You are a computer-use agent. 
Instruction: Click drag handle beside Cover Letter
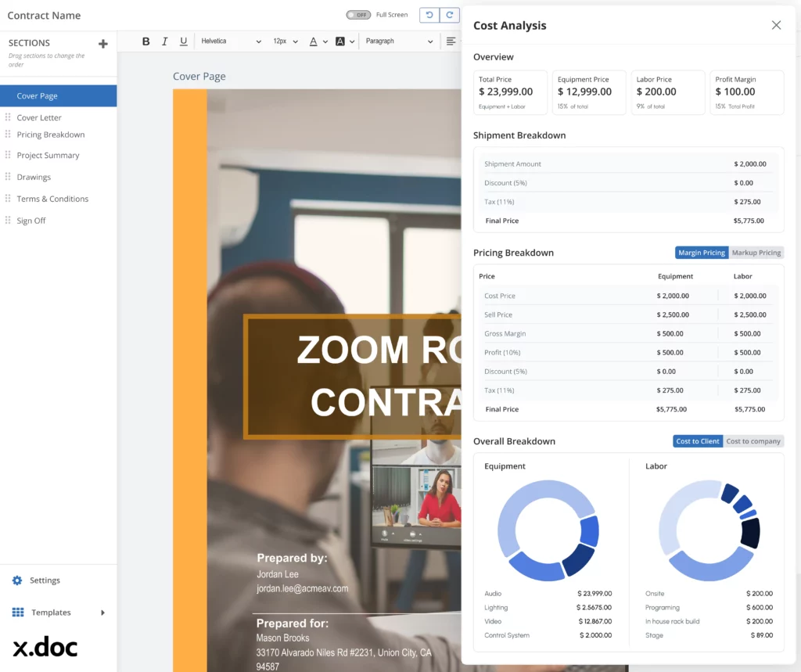(8, 117)
